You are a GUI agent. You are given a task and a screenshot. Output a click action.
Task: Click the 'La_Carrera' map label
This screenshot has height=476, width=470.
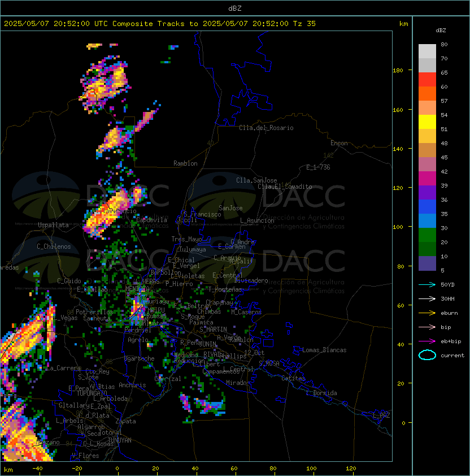(x=63, y=368)
